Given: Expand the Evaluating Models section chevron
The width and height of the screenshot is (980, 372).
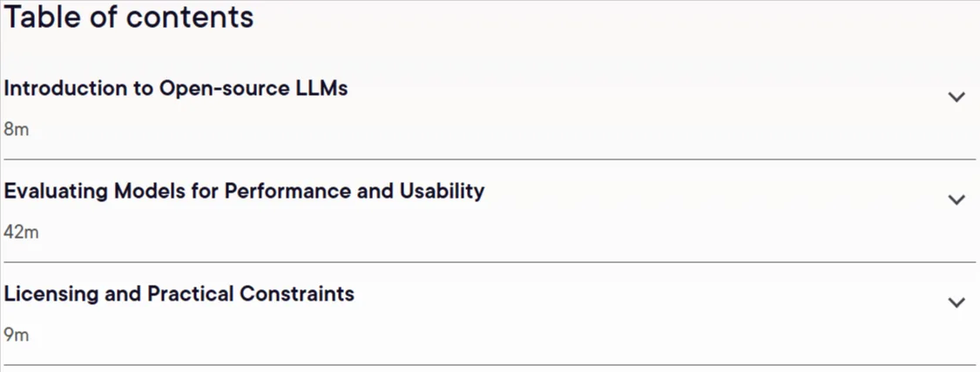Looking at the screenshot, I should click(x=956, y=200).
